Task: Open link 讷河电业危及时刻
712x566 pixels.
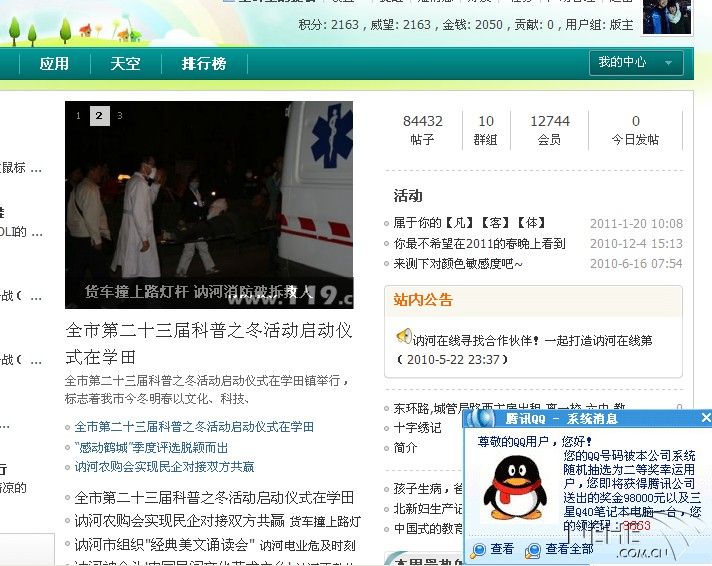Action: [307, 545]
